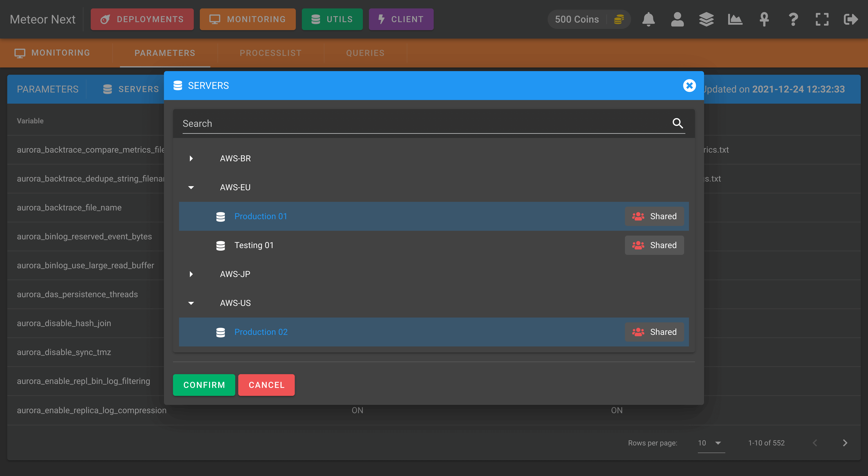
Task: Expand the AWS-JP server group
Action: (191, 274)
